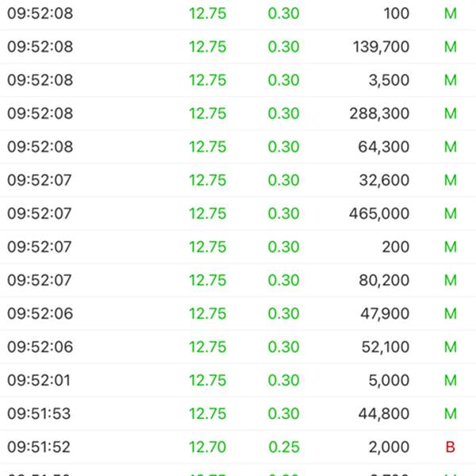Viewport: 476px width, 476px height.
Task: Click the M marker beside 44,800
Action: [x=451, y=413]
